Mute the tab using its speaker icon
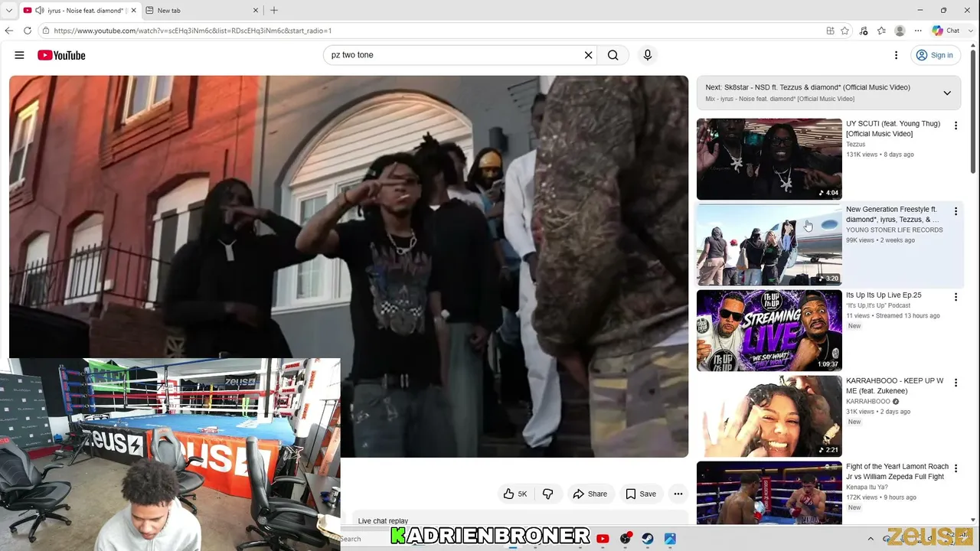The height and width of the screenshot is (551, 980). (39, 11)
